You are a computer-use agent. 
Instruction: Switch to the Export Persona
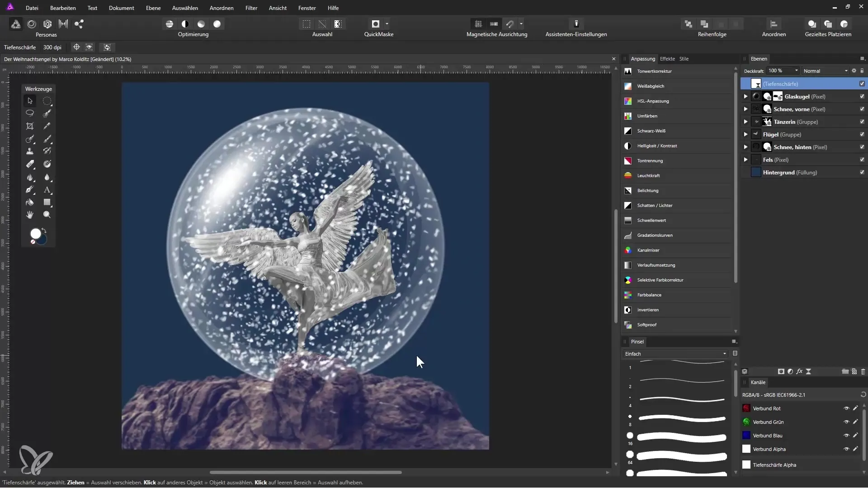coord(79,24)
